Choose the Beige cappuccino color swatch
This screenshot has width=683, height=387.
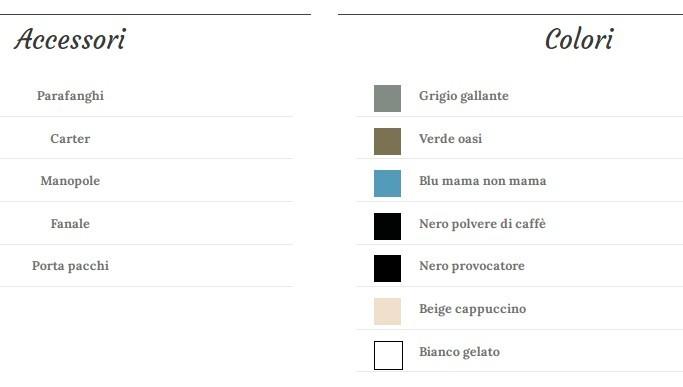coord(387,311)
